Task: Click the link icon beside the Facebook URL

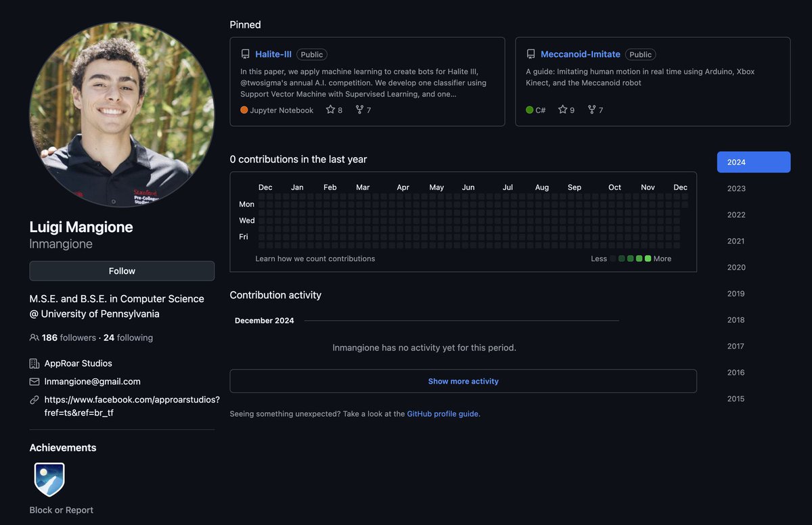Action: pyautogui.click(x=35, y=400)
